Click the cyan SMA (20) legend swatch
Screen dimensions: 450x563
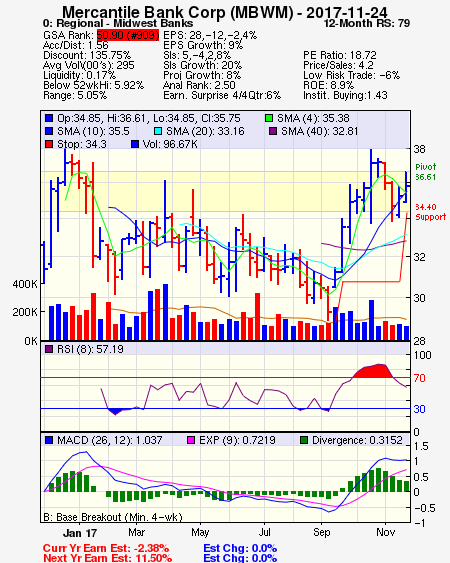(x=158, y=131)
